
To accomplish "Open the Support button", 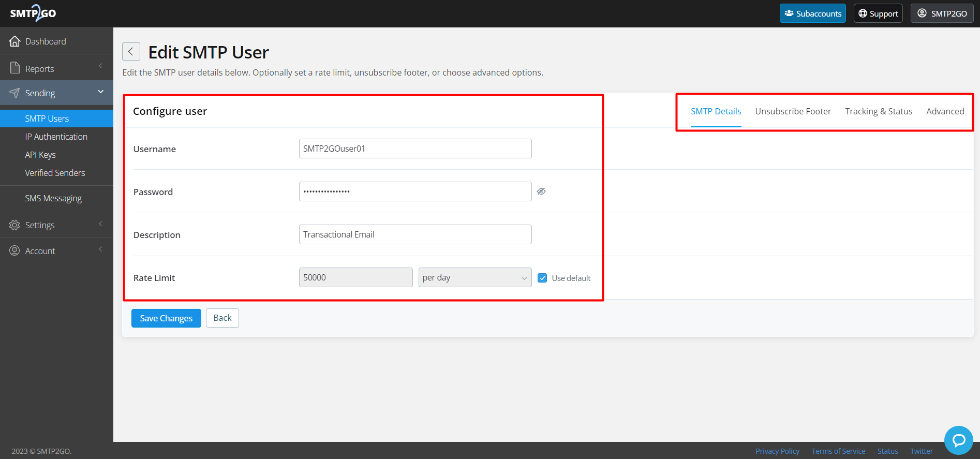I will (x=878, y=13).
